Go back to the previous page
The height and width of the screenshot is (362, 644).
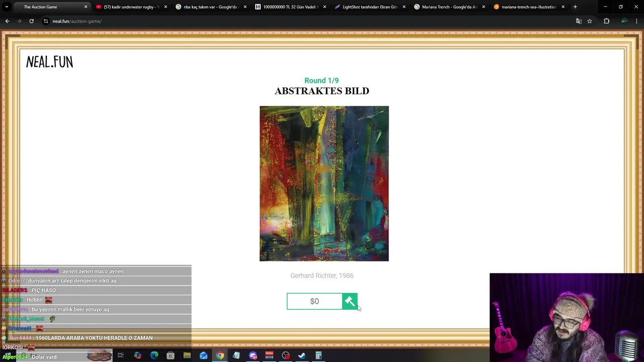tap(7, 21)
